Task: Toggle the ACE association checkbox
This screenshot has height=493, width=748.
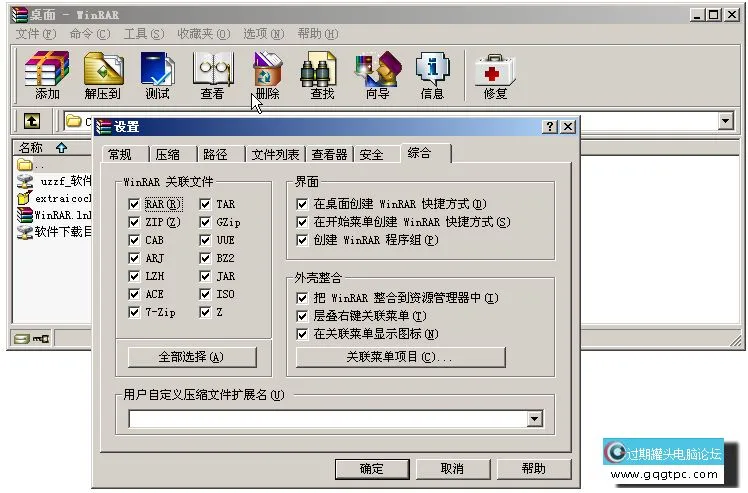Action: coord(134,294)
